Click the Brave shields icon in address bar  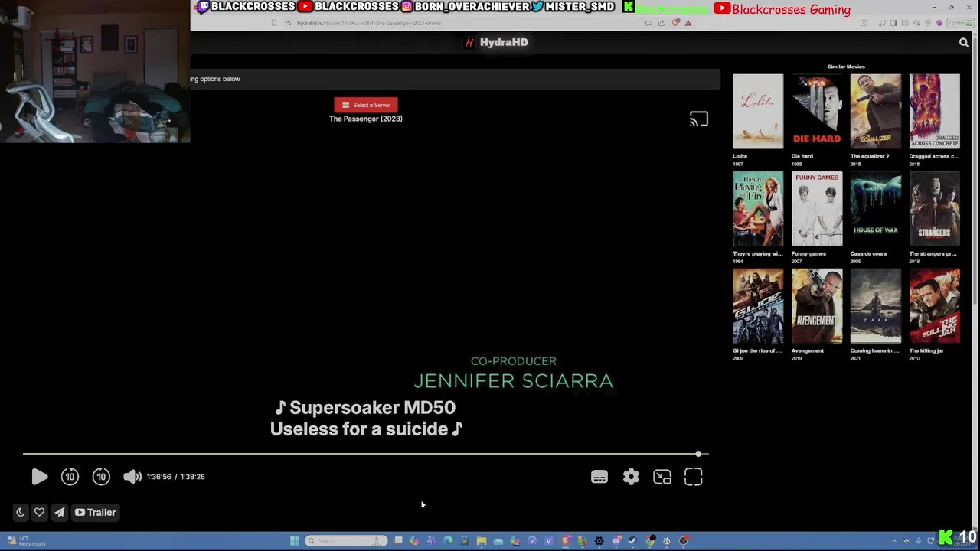pos(675,23)
